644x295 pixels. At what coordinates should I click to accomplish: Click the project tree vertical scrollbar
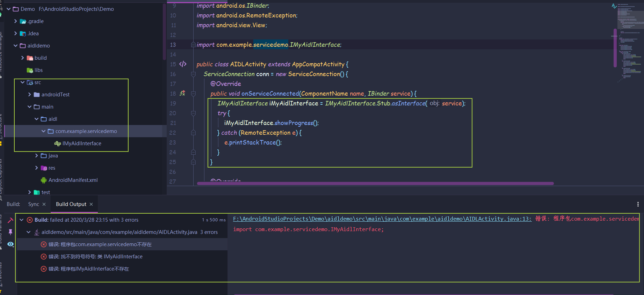(164, 31)
